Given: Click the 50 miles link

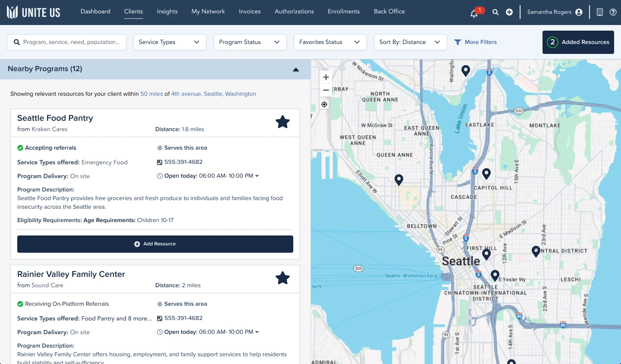Looking at the screenshot, I should (151, 94).
